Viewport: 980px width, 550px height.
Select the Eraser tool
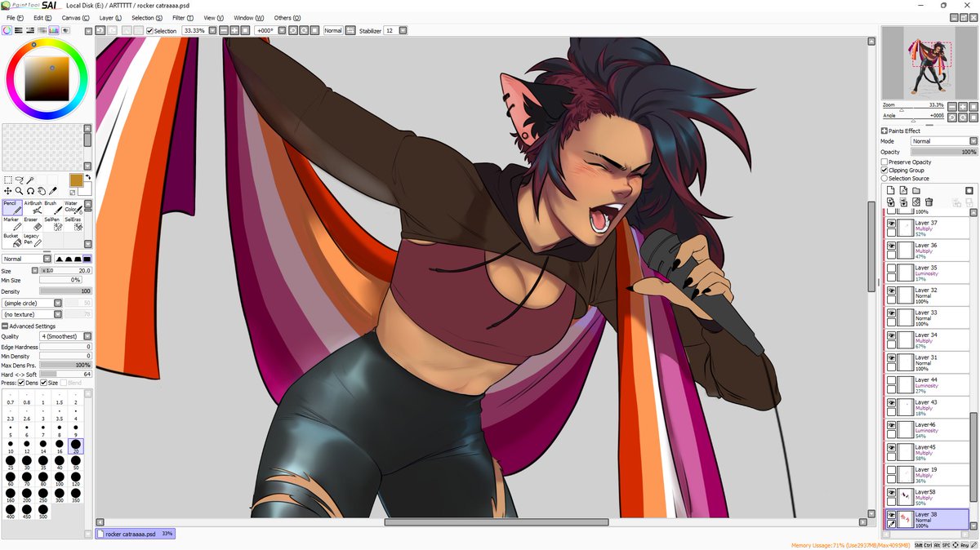[33, 224]
